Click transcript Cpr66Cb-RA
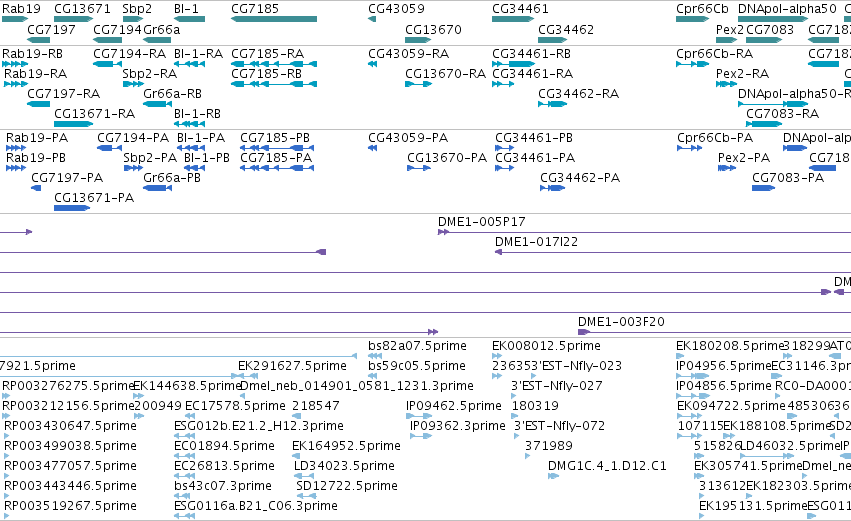Viewport: 851px width, 521px height. pos(714,54)
